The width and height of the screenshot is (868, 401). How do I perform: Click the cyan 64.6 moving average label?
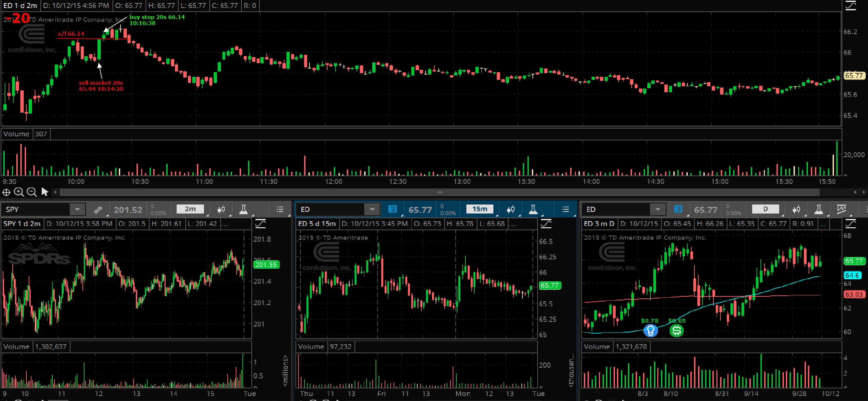(x=852, y=276)
